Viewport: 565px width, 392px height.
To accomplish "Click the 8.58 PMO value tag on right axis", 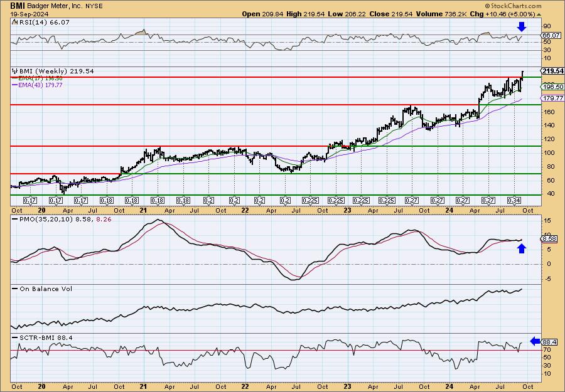I will (x=550, y=239).
